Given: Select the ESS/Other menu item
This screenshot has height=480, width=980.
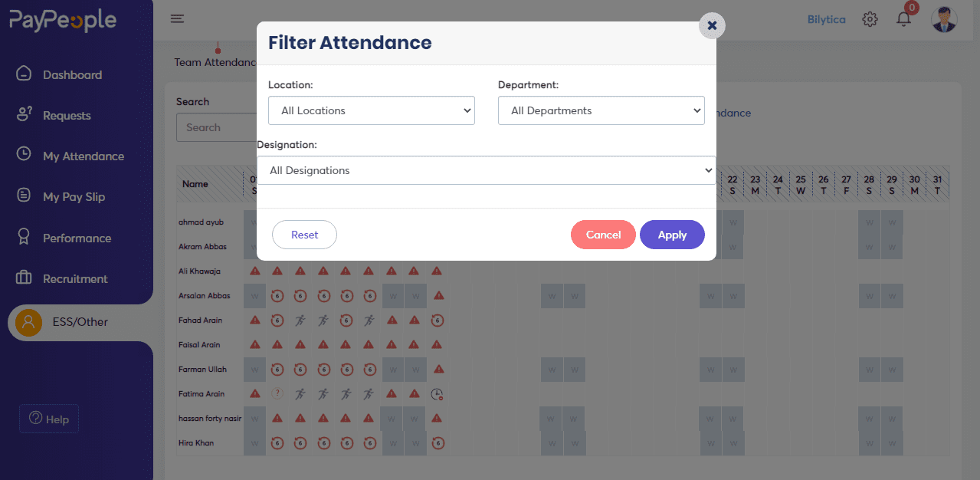Looking at the screenshot, I should [80, 322].
